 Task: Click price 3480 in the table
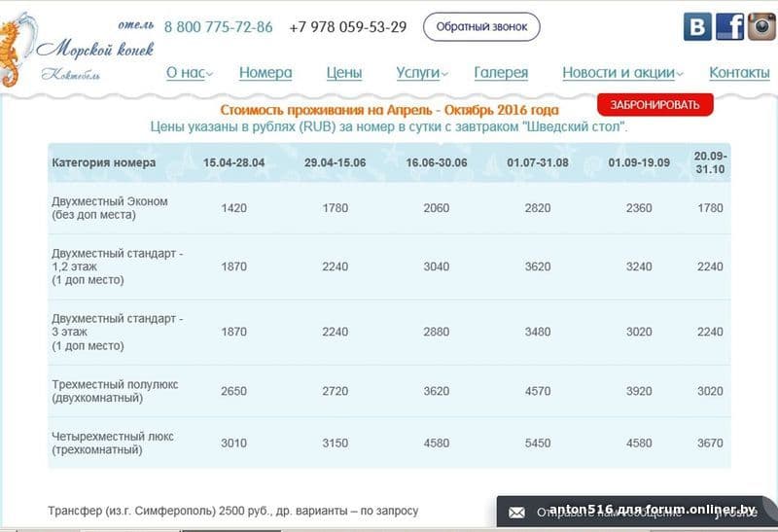538,332
